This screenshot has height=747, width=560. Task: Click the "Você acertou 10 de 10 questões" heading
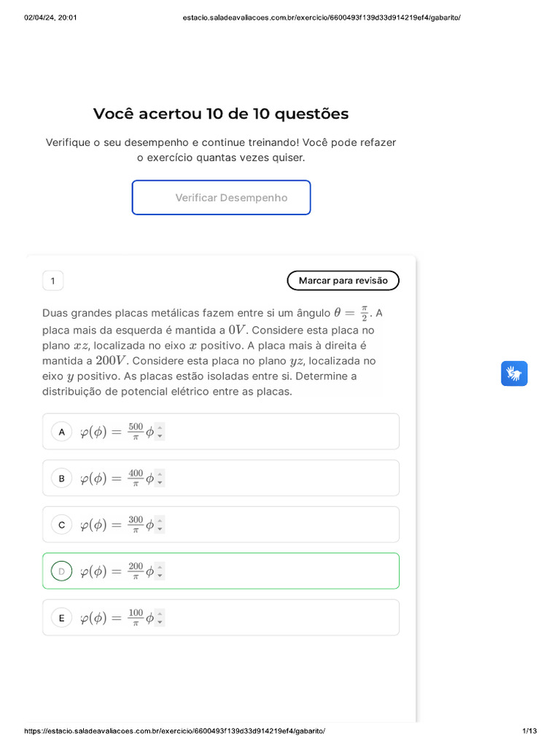click(221, 114)
